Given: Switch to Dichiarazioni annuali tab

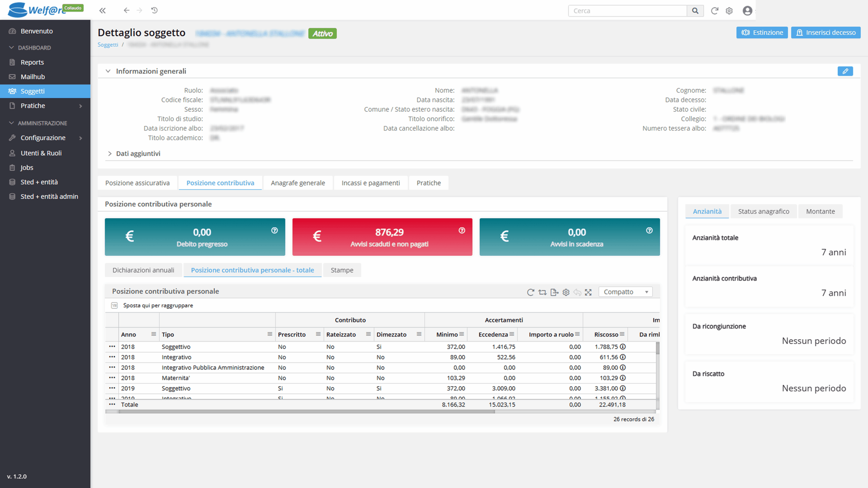Looking at the screenshot, I should [x=143, y=270].
